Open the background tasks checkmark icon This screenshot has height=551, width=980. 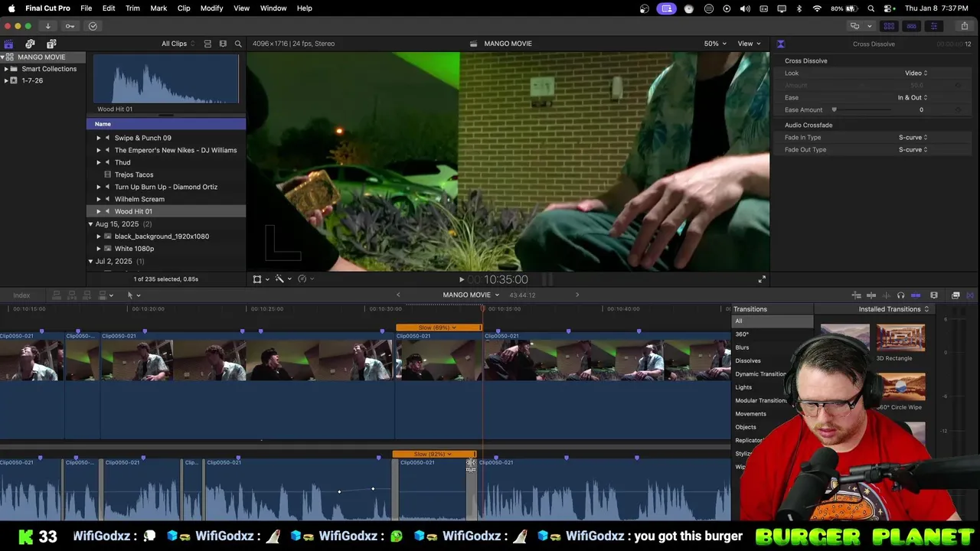pyautogui.click(x=93, y=26)
